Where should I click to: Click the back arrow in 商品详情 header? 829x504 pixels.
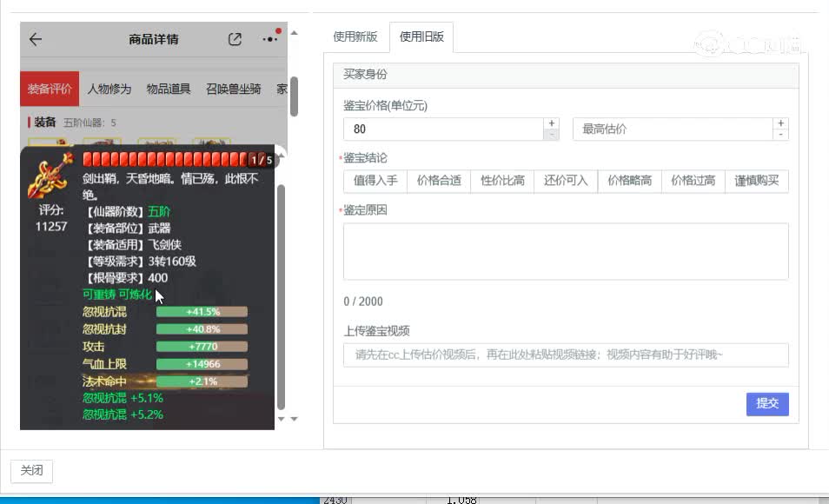click(34, 39)
